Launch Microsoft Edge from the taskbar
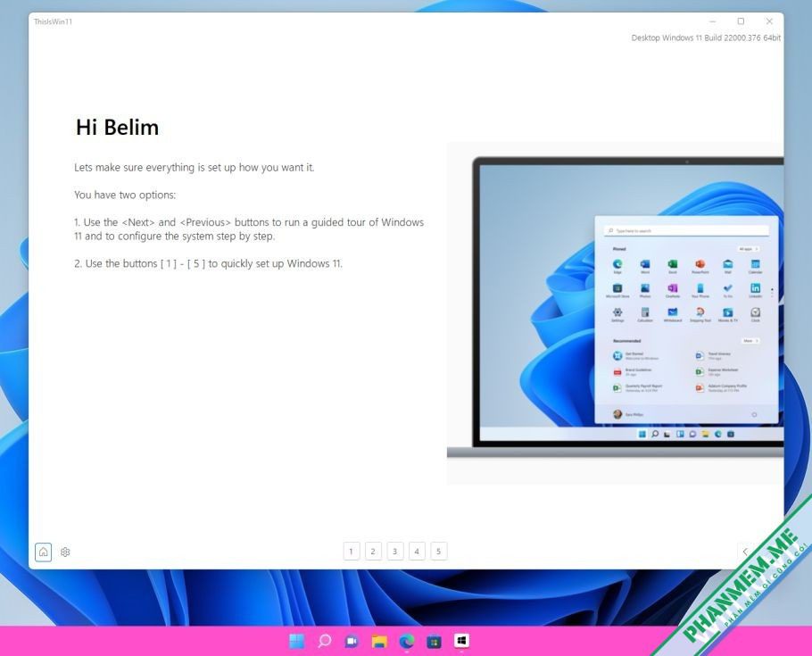The width and height of the screenshot is (812, 656). [407, 641]
